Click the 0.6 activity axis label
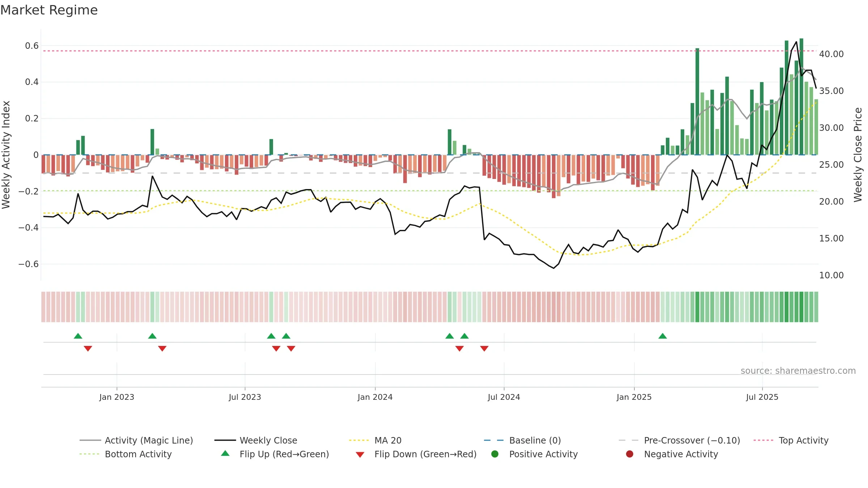Viewport: 868px width, 488px height. pyautogui.click(x=32, y=46)
